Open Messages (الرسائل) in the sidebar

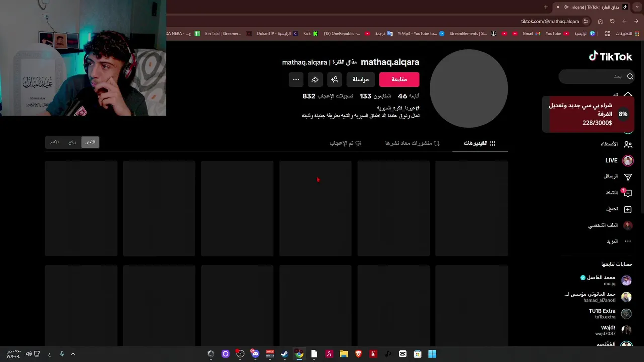pyautogui.click(x=617, y=176)
